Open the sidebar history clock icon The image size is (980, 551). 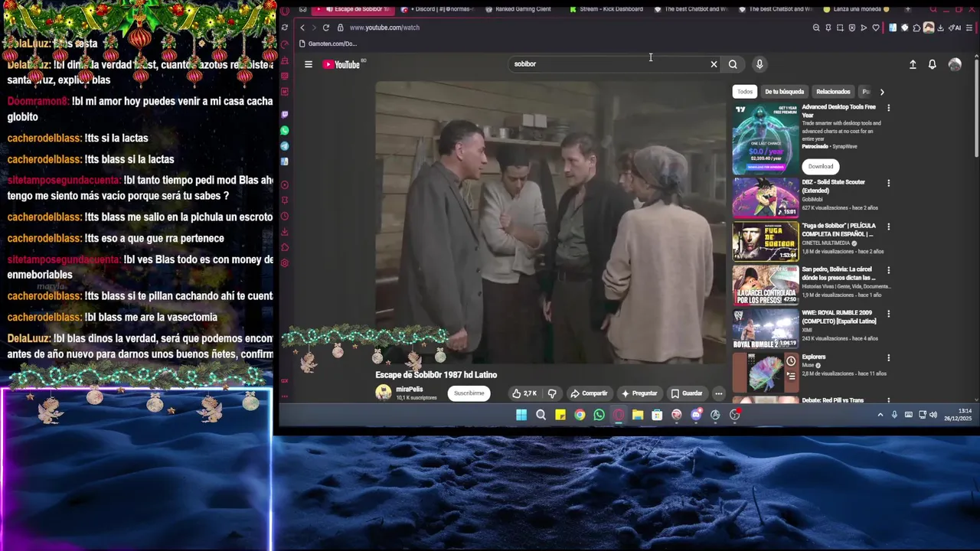[285, 216]
